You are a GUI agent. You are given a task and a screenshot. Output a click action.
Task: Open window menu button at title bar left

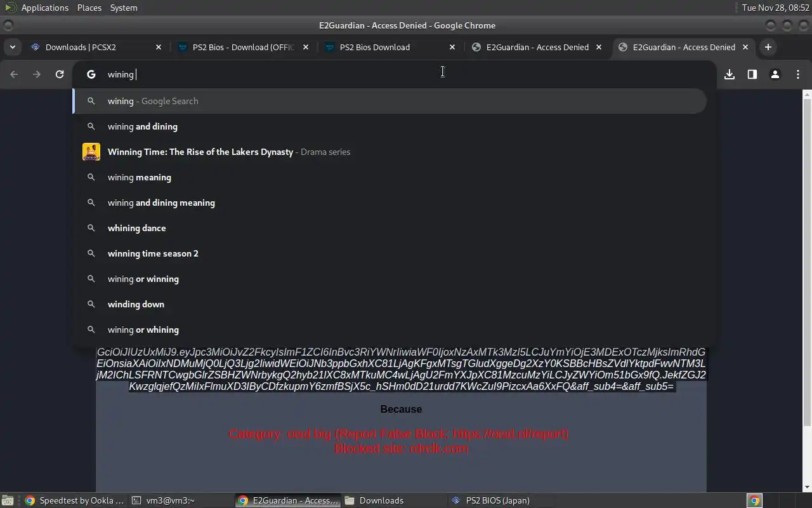[x=8, y=25]
